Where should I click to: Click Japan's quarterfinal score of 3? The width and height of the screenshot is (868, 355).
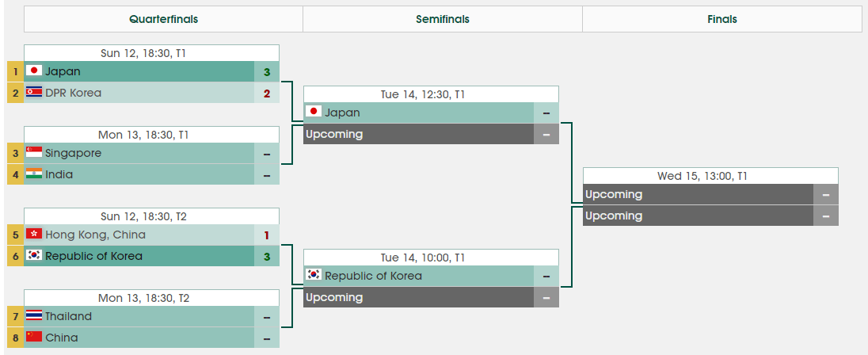[267, 71]
